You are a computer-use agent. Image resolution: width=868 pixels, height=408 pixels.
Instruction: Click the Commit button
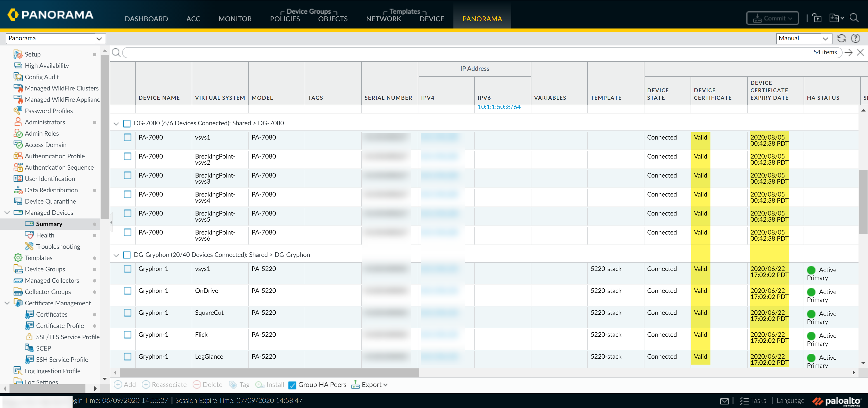pyautogui.click(x=772, y=18)
